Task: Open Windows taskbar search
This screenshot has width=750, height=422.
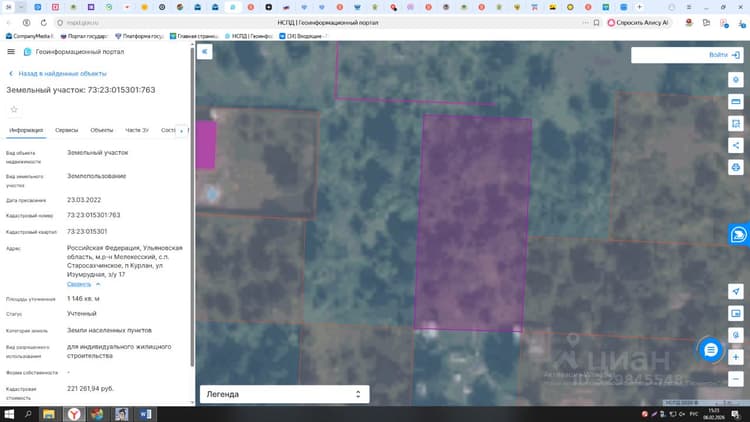Action: (x=28, y=414)
